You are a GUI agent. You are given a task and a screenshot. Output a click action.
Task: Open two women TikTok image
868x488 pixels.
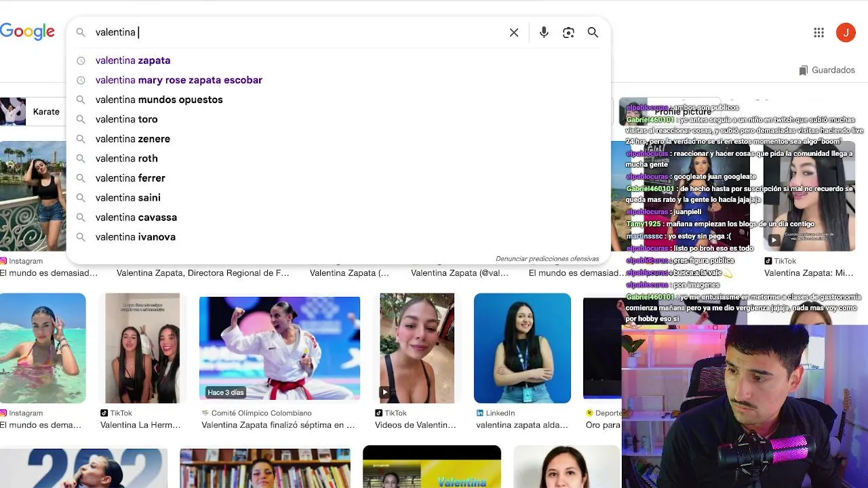point(142,348)
